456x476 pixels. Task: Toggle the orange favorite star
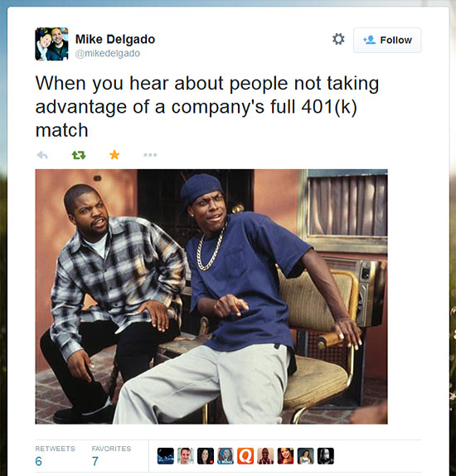(x=114, y=155)
